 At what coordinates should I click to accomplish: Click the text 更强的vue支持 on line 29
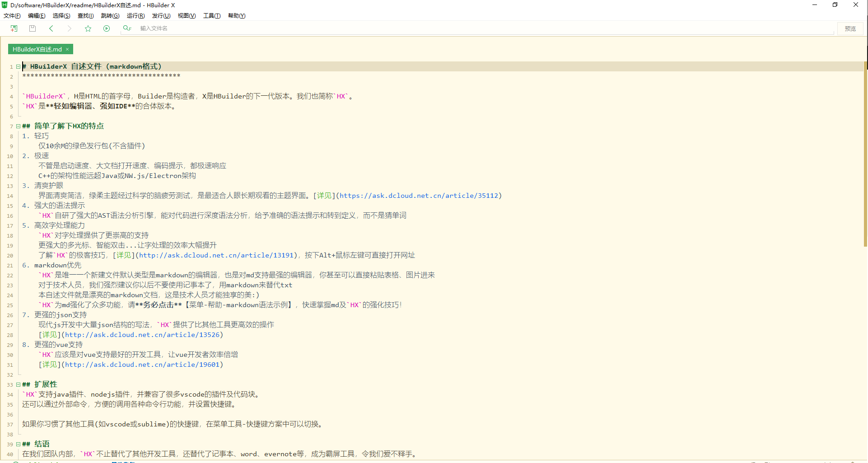pos(58,345)
